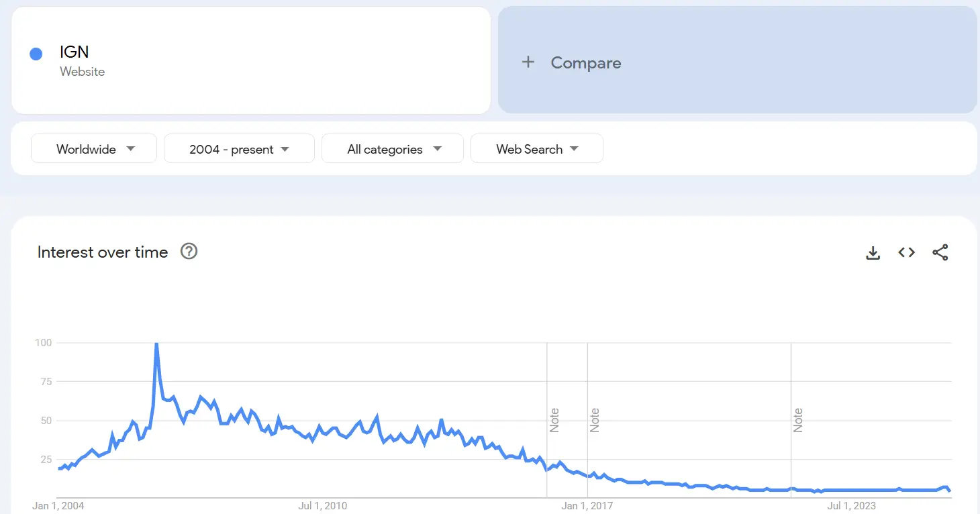Image resolution: width=980 pixels, height=514 pixels.
Task: Open the interest over time help icon
Action: pyautogui.click(x=189, y=252)
